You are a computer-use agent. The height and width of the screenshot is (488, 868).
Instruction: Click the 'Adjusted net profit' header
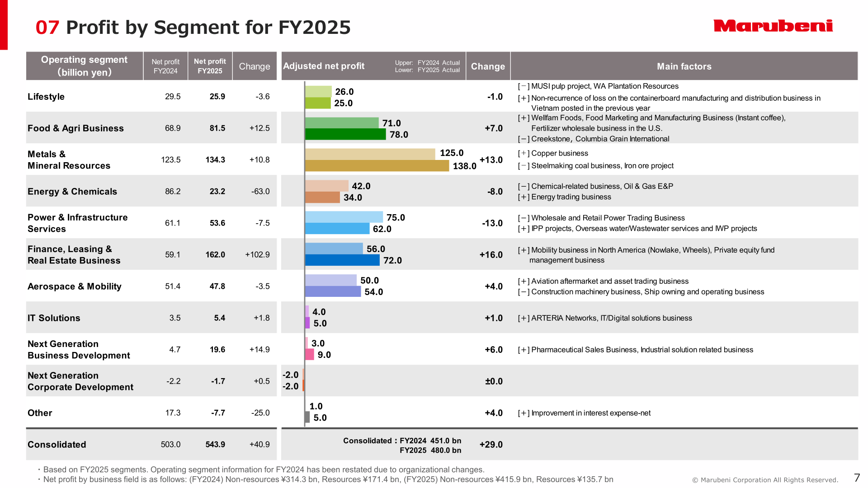click(324, 66)
